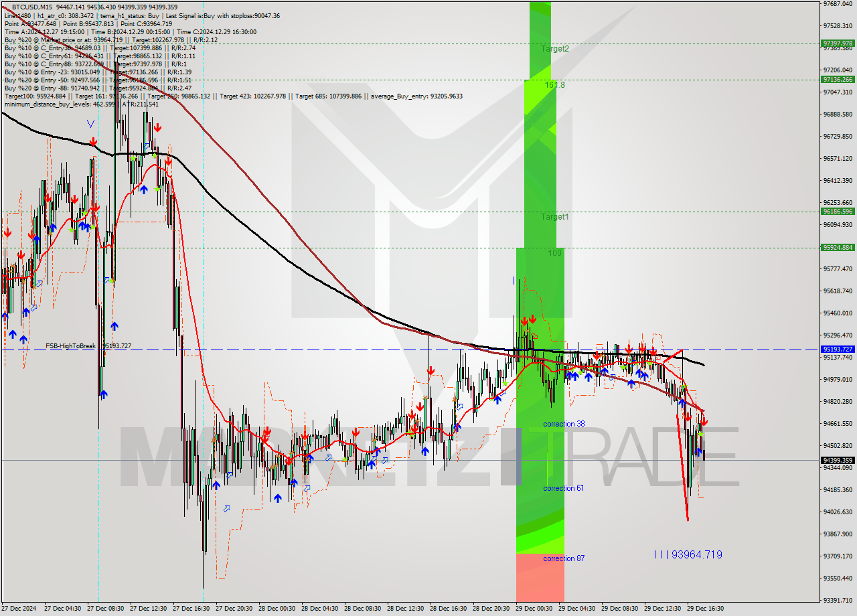Click the green 96186.596 price tag
Image resolution: width=857 pixels, height=616 pixels.
tap(837, 211)
